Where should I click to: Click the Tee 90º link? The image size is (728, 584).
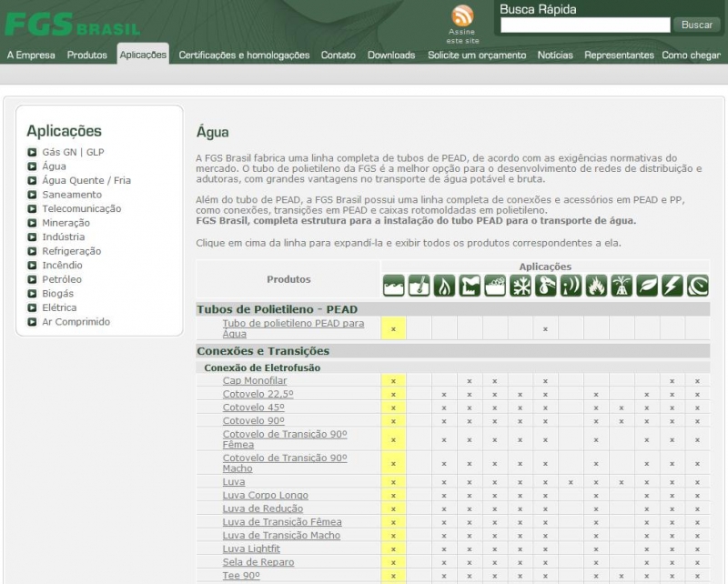tap(241, 576)
